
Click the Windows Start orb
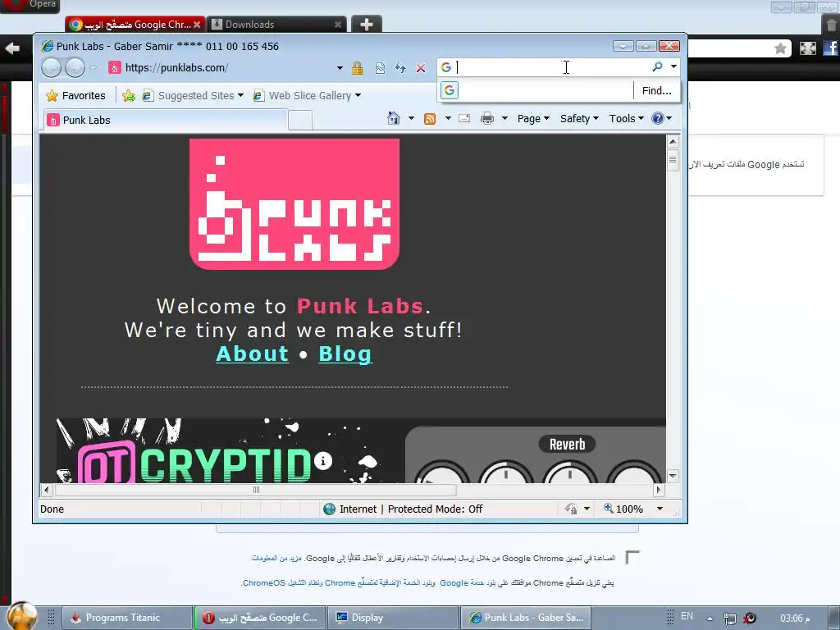click(x=22, y=616)
